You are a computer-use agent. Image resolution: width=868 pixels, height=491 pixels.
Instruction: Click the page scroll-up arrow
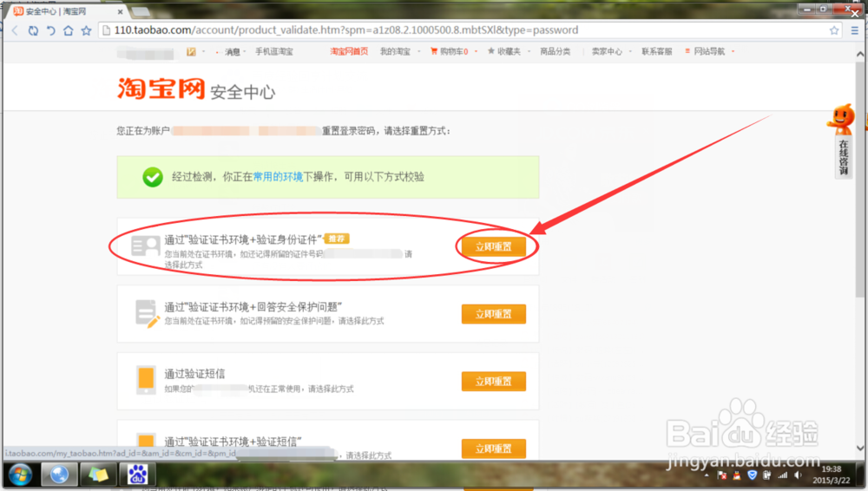pos(859,55)
